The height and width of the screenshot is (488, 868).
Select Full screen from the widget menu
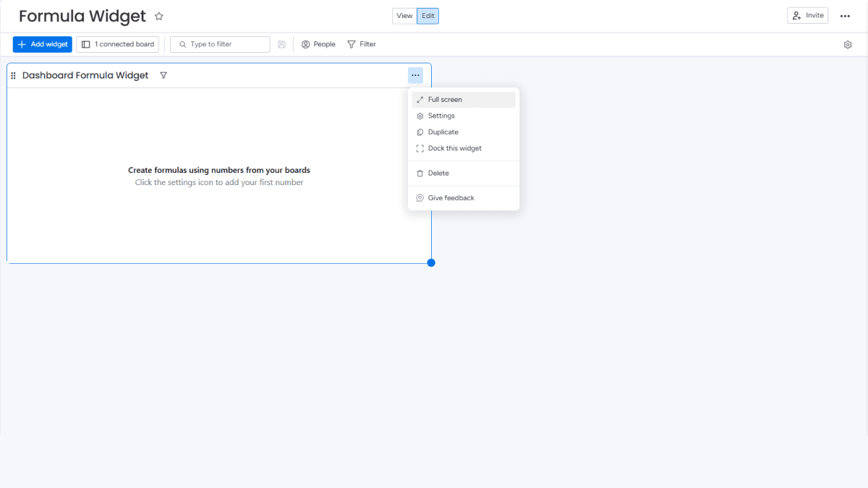[x=446, y=99]
